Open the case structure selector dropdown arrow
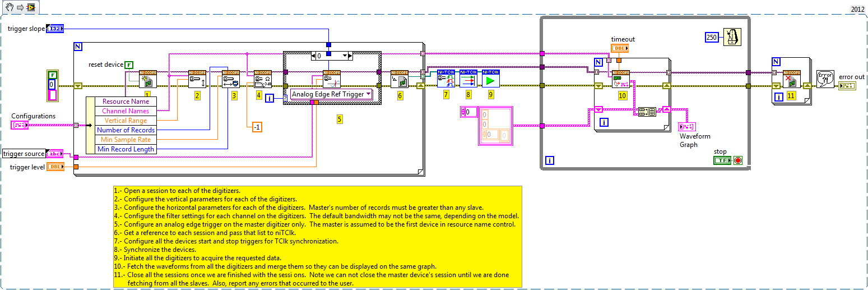 [345, 56]
